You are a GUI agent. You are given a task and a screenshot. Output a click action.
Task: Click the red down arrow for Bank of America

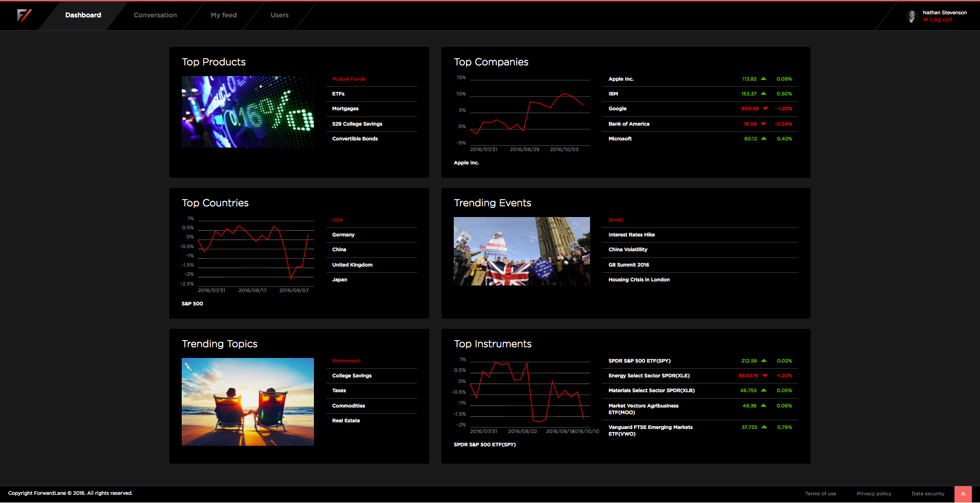click(x=764, y=124)
